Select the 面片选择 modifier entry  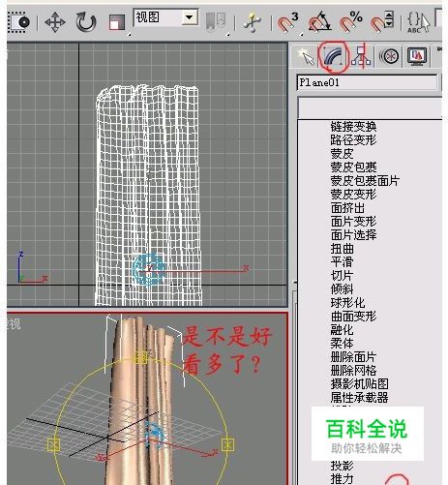(x=353, y=234)
